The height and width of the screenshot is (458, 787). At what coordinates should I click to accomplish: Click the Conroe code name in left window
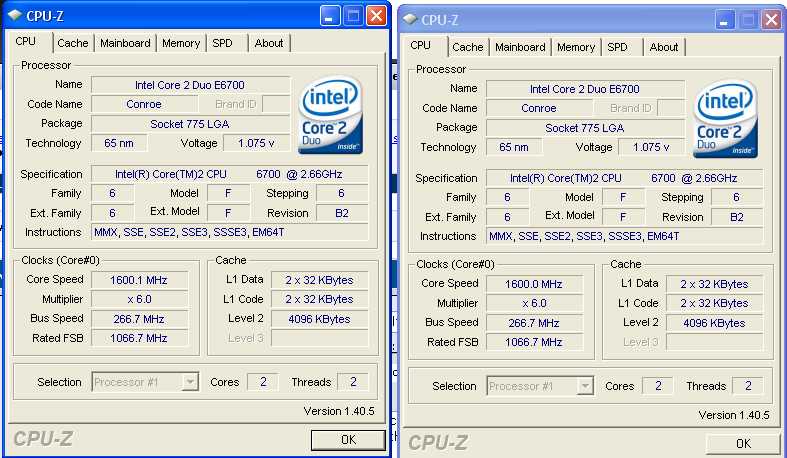point(144,104)
